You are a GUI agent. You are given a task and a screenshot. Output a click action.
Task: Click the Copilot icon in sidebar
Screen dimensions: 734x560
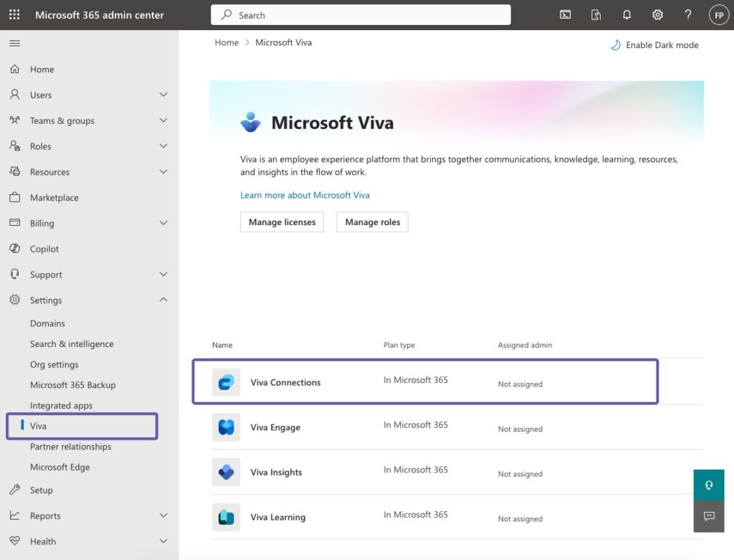point(14,249)
